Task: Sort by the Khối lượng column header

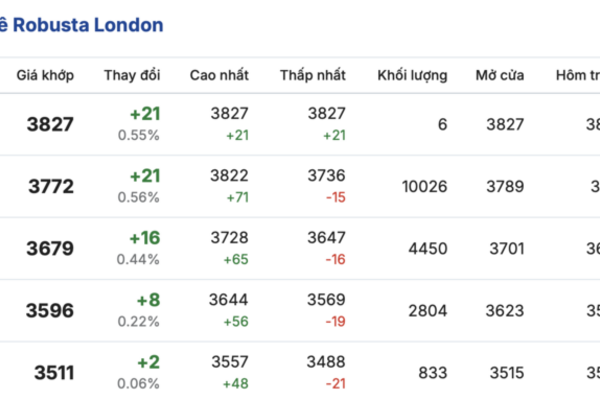Action: [x=412, y=76]
